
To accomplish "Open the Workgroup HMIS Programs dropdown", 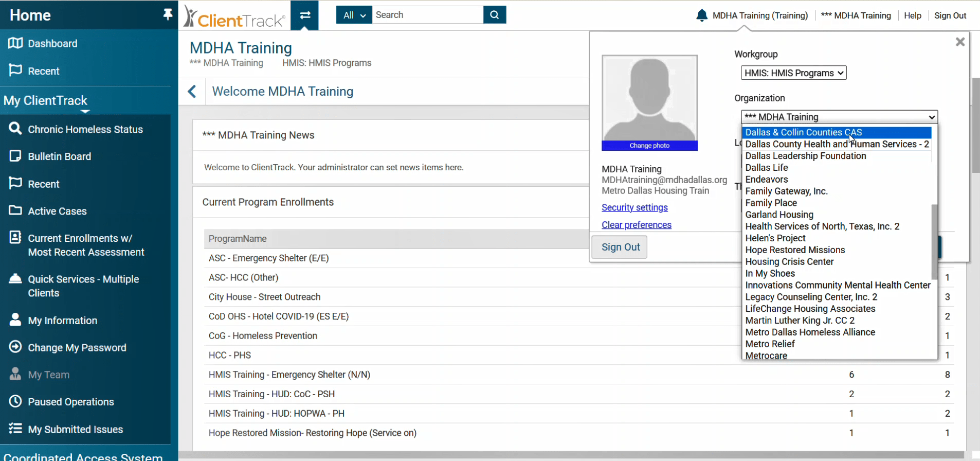I will point(793,73).
